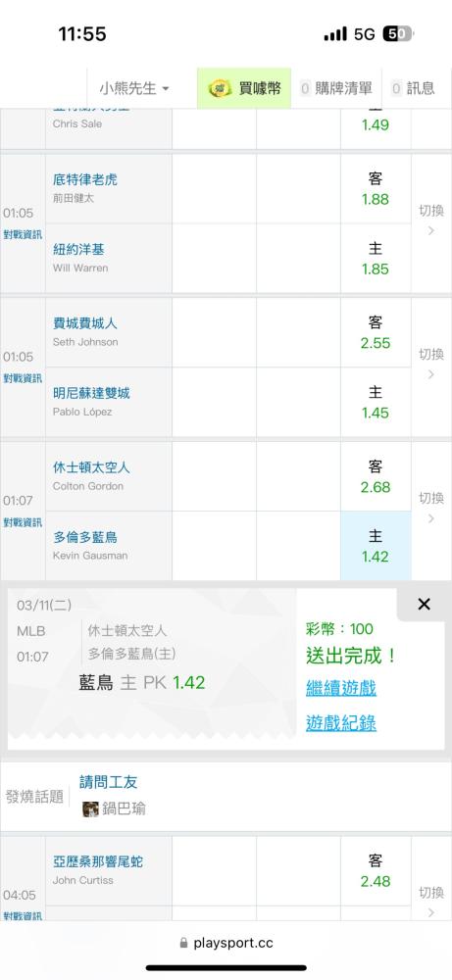This screenshot has width=452, height=980.
Task: Click the 繼續遊戲 link
Action: coord(341,689)
